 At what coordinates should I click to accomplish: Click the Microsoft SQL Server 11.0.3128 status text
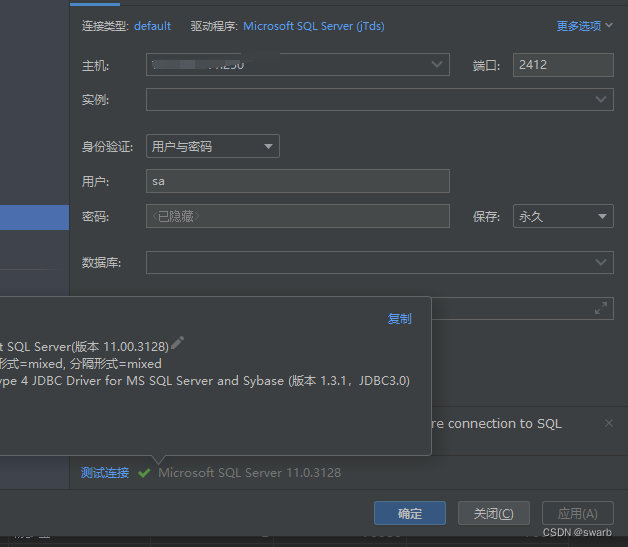(x=250, y=473)
